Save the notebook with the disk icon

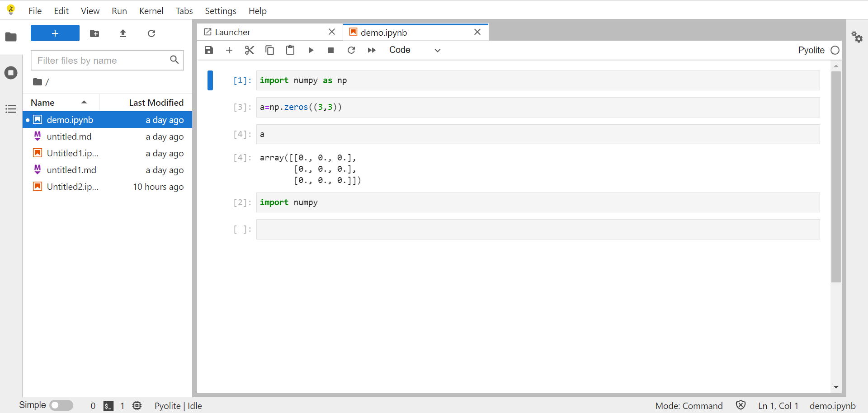click(208, 50)
